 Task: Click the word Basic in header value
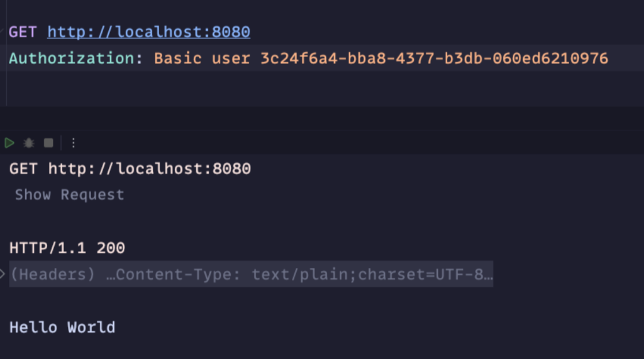pyautogui.click(x=178, y=58)
